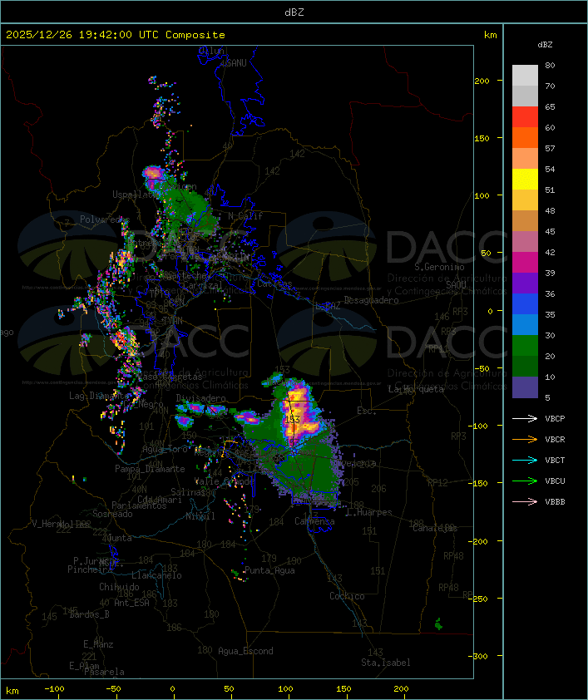Image resolution: width=588 pixels, height=700 pixels.
Task: Click the orange 60 dBZ color swatch
Action: pyautogui.click(x=525, y=137)
